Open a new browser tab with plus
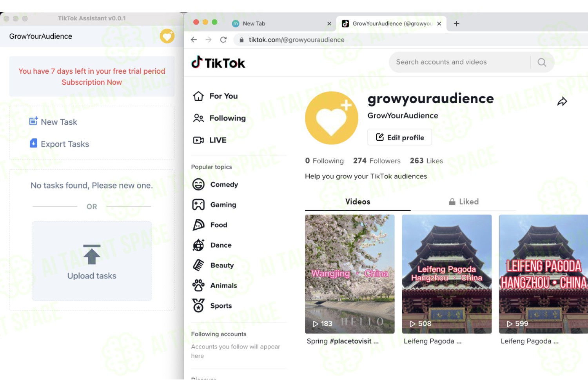 point(456,24)
